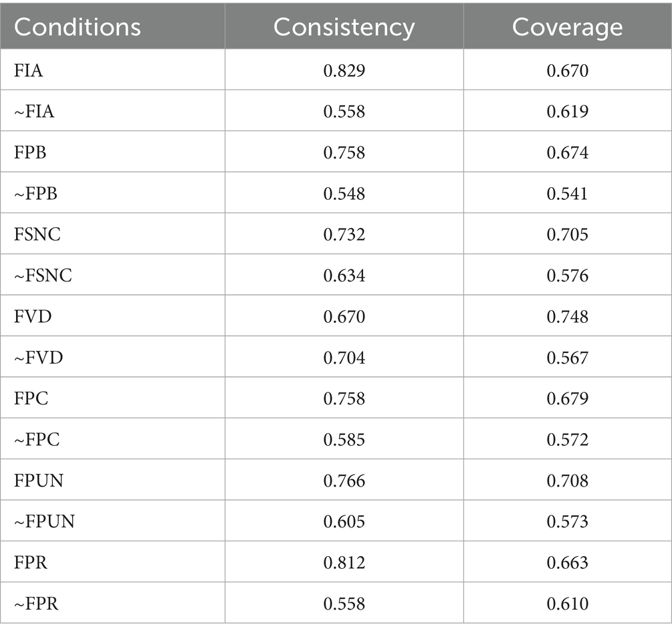Click the ~FSNC condition cell
This screenshot has height=635, width=672.
[42, 275]
